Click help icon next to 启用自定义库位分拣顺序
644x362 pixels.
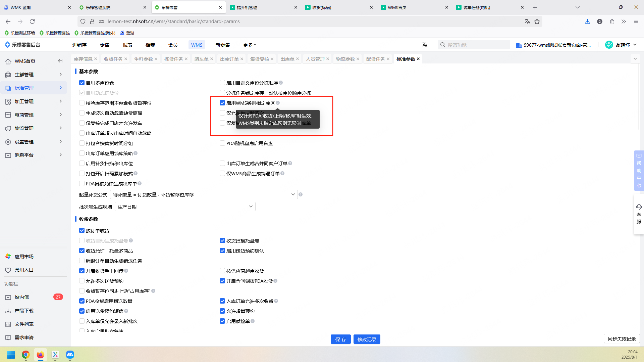pos(281,83)
